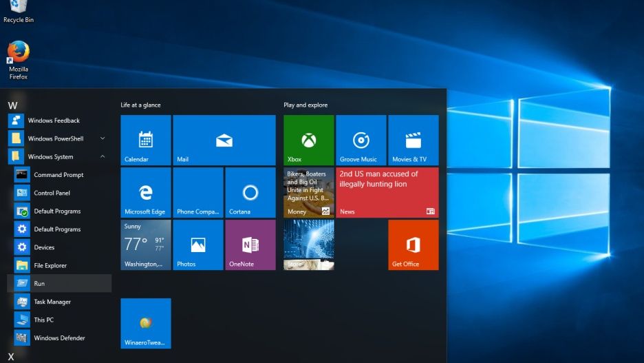
Task: Launch the WinaeroTweaker tile
Action: pyautogui.click(x=146, y=324)
